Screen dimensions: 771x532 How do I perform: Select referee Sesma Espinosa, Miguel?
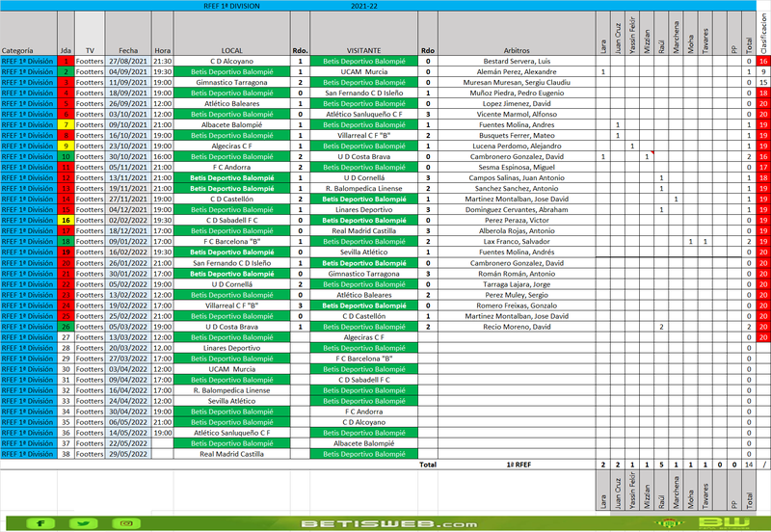(517, 167)
